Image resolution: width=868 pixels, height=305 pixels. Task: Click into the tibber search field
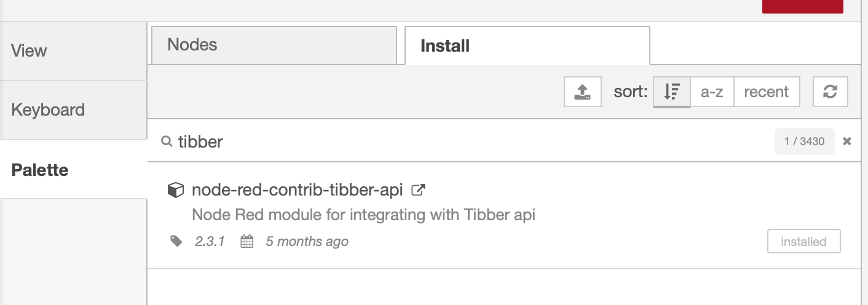click(467, 141)
